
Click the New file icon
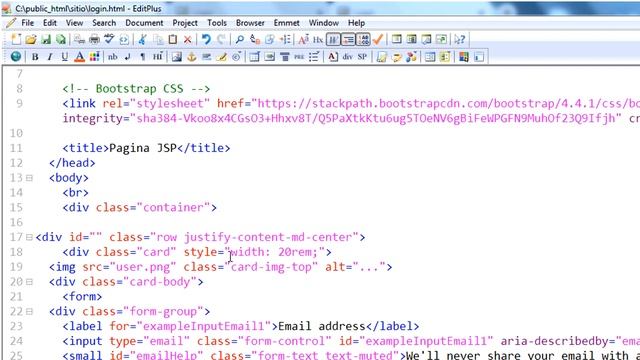pos(16,40)
